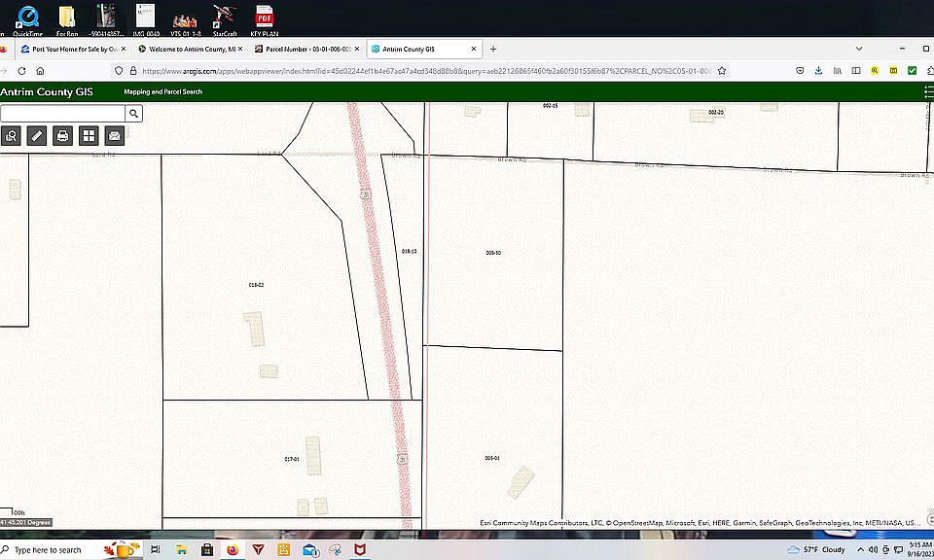934x560 pixels.
Task: Click the Save to Pocket icon
Action: pyautogui.click(x=800, y=71)
